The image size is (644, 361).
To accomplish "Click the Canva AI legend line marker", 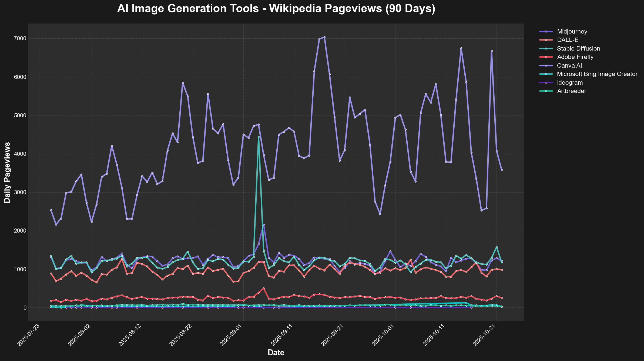I will [x=546, y=66].
